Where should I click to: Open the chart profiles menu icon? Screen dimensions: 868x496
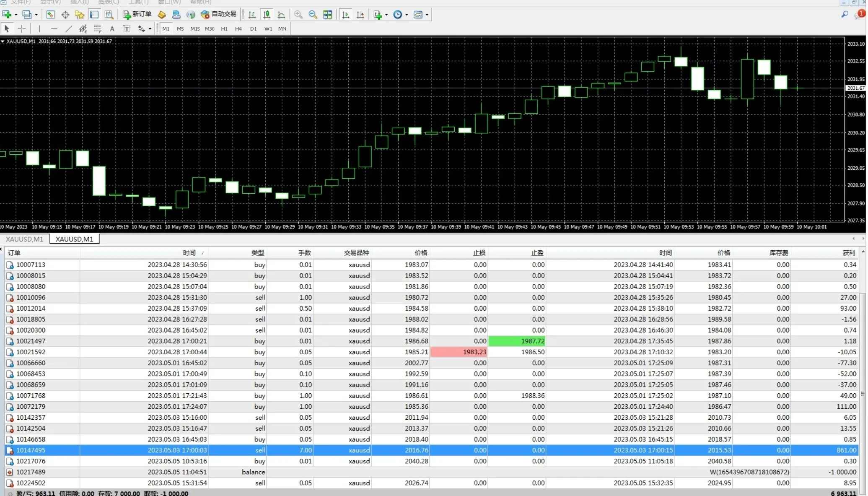pos(27,15)
